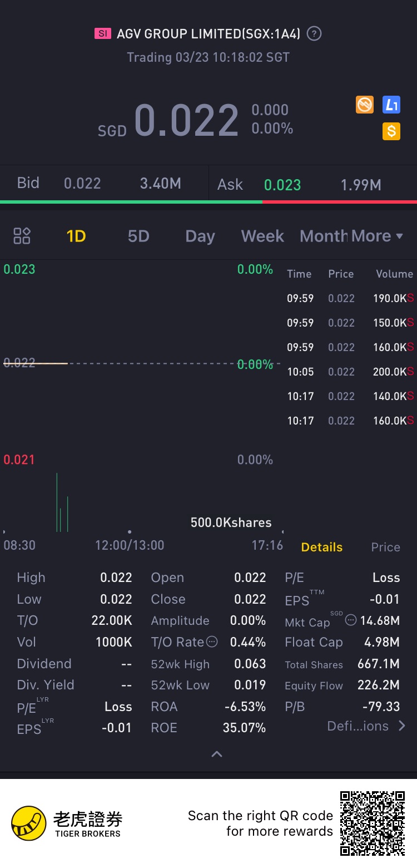The image size is (417, 868).
Task: Click the orange no-shorting badge icon
Action: pyautogui.click(x=365, y=104)
